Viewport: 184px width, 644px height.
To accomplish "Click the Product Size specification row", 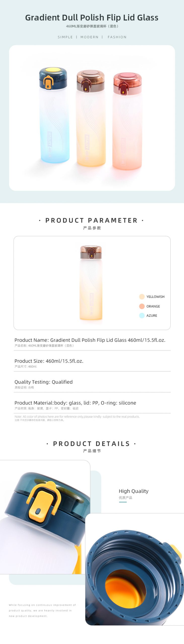I will (49, 361).
